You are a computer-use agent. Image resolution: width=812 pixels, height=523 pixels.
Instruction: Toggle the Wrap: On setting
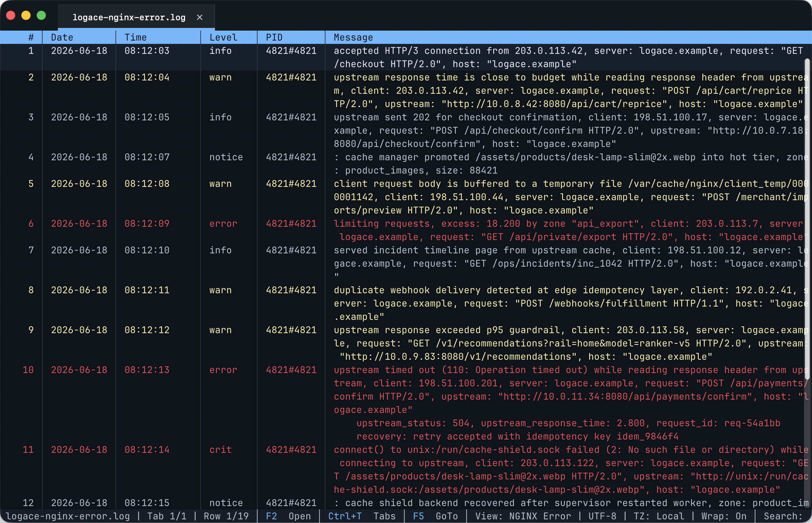pos(724,516)
